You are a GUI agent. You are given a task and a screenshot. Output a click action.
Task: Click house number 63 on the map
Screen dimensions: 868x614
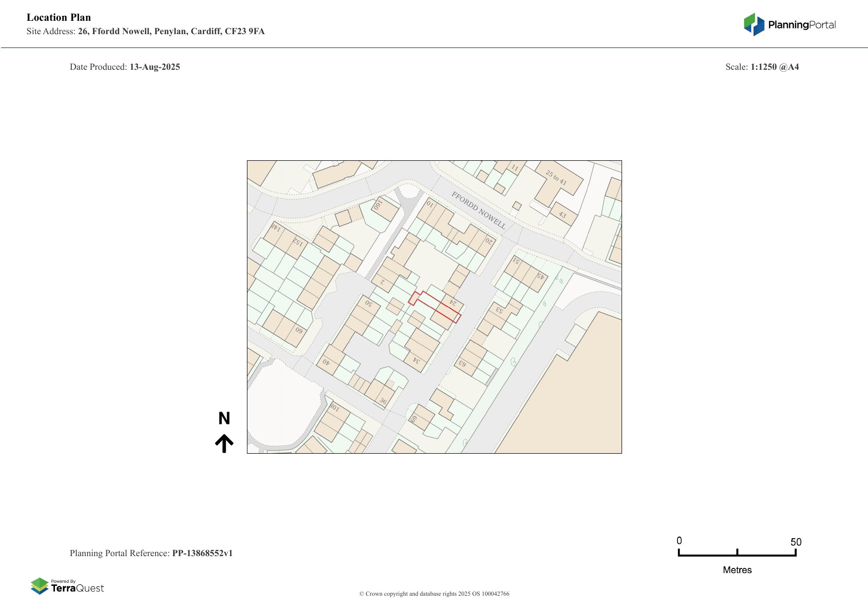tap(462, 364)
